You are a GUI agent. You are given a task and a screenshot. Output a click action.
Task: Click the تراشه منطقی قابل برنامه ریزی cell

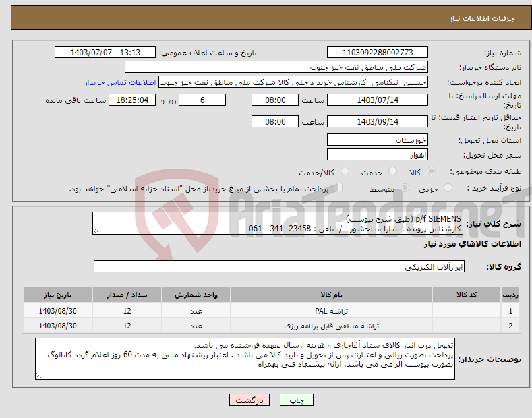click(331, 326)
